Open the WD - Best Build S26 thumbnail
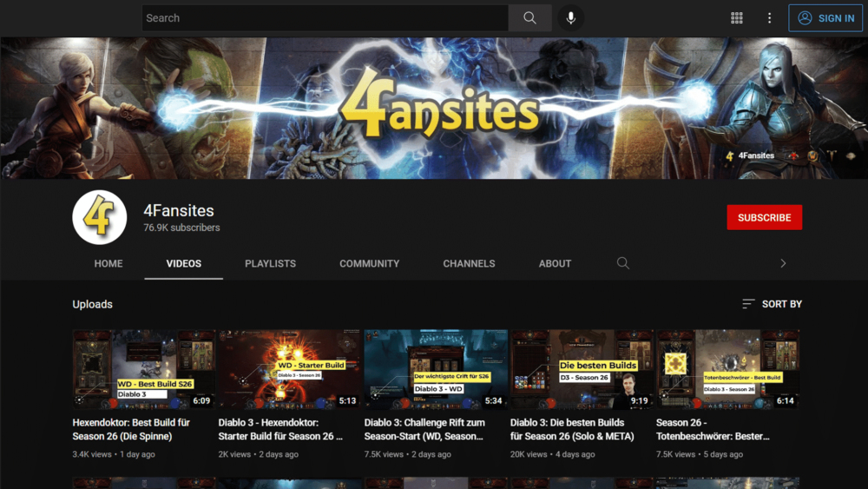Screen dimensions: 868x489 tap(143, 369)
